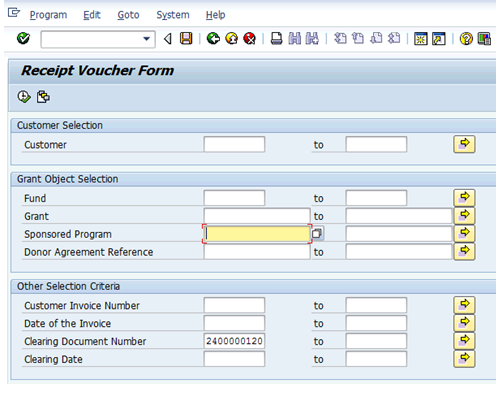Click Customer Invoice Number from field

click(x=234, y=305)
